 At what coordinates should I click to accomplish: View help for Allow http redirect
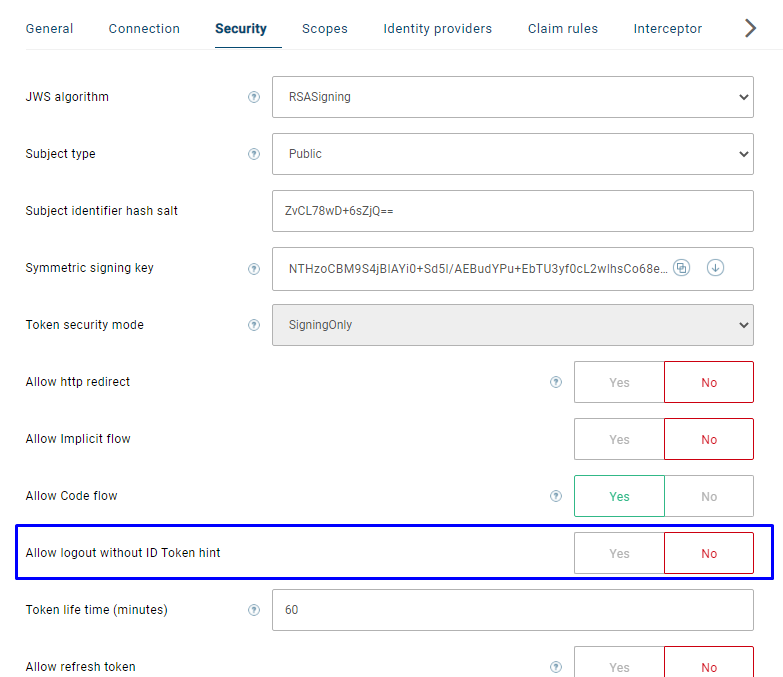[x=556, y=382]
